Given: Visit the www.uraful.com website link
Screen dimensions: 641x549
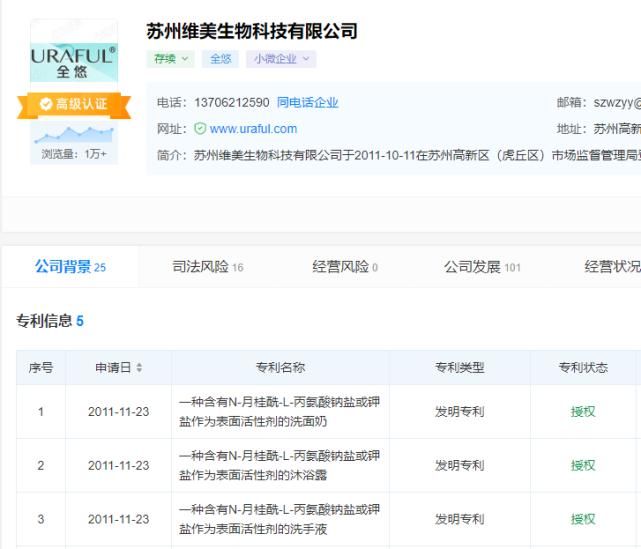Looking at the screenshot, I should pyautogui.click(x=253, y=129).
